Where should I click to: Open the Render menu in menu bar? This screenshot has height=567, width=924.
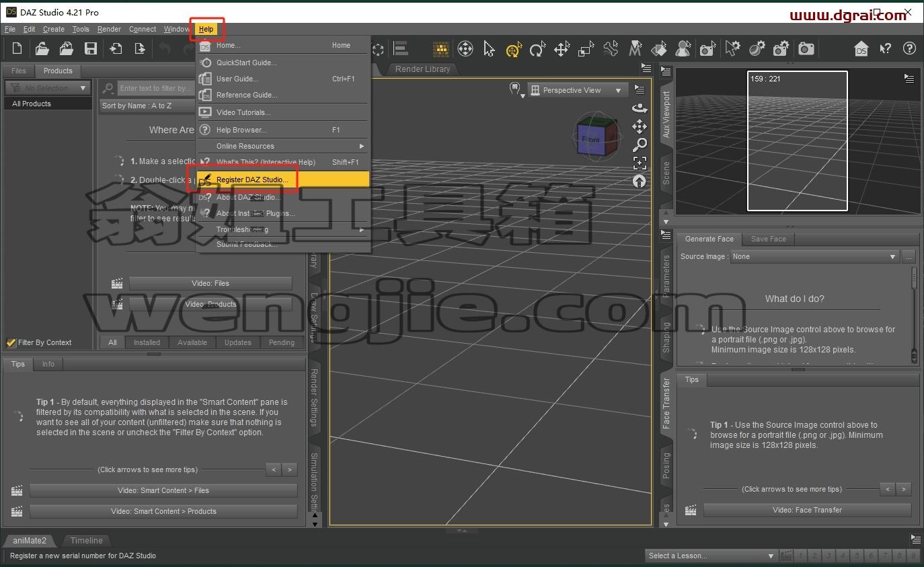point(109,29)
